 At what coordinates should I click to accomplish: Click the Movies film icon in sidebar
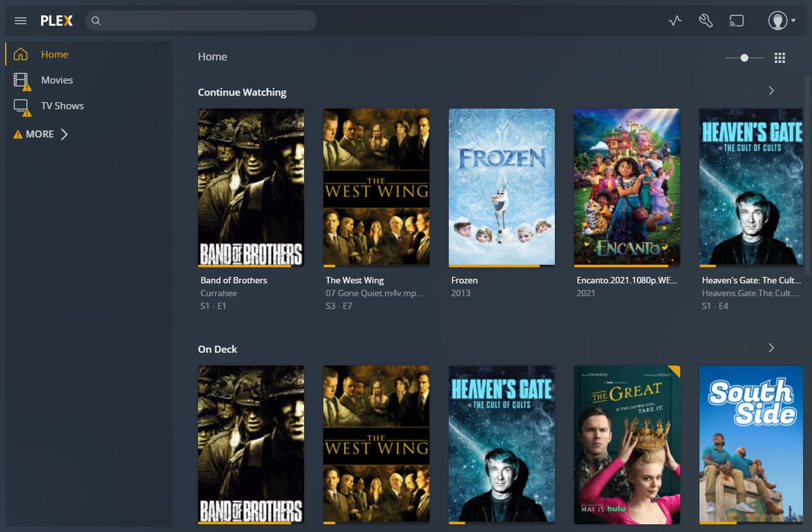(x=22, y=81)
